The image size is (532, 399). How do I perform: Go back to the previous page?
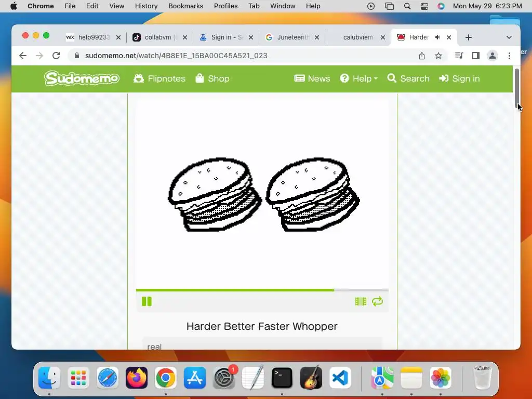pyautogui.click(x=23, y=56)
